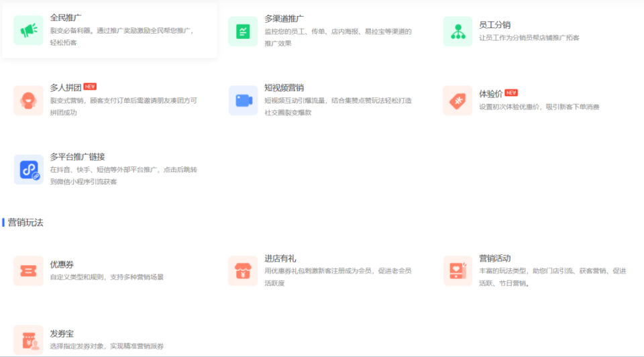644x357 pixels.
Task: Click the 多人拼团 description starting '裂变式营销'
Action: (123, 107)
